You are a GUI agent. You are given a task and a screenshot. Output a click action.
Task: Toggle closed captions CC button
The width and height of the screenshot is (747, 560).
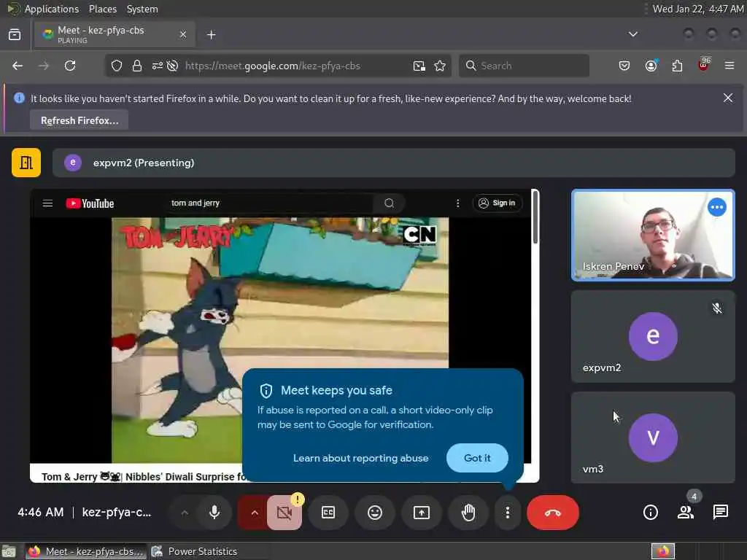coord(328,513)
